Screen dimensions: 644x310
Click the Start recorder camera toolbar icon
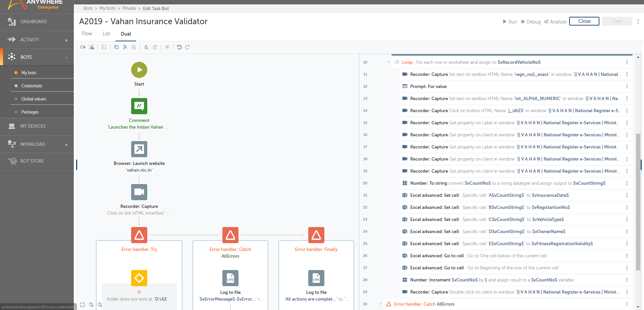tap(83, 47)
